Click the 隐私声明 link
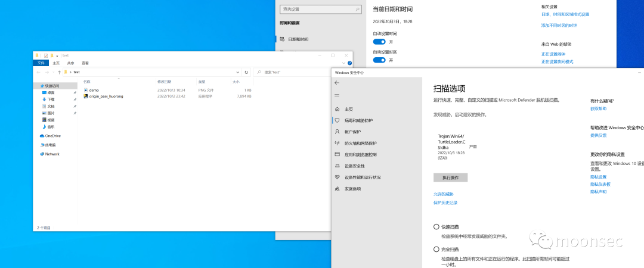Image resolution: width=644 pixels, height=268 pixels. click(599, 192)
